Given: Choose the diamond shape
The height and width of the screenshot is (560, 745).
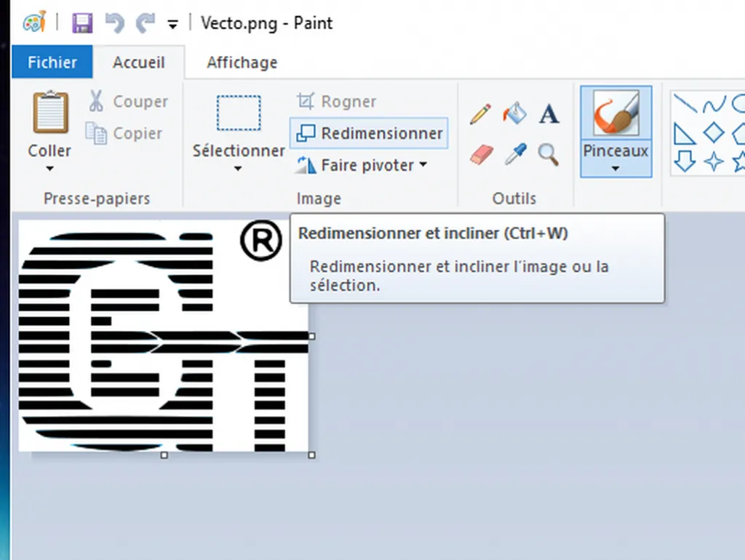Looking at the screenshot, I should pyautogui.click(x=714, y=133).
